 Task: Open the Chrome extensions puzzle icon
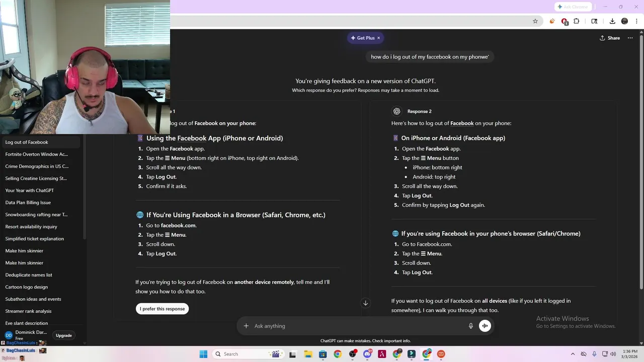tap(577, 21)
